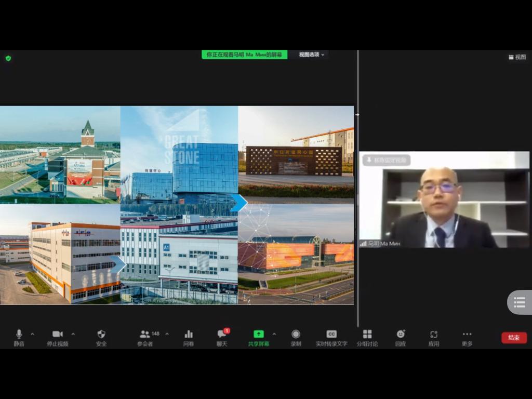Click the View button at top right
Viewport: 532px width, 399px height.
pos(517,57)
